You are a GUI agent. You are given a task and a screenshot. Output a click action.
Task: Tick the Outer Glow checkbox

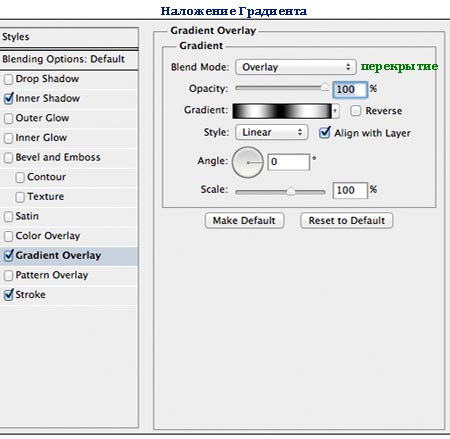tap(8, 118)
